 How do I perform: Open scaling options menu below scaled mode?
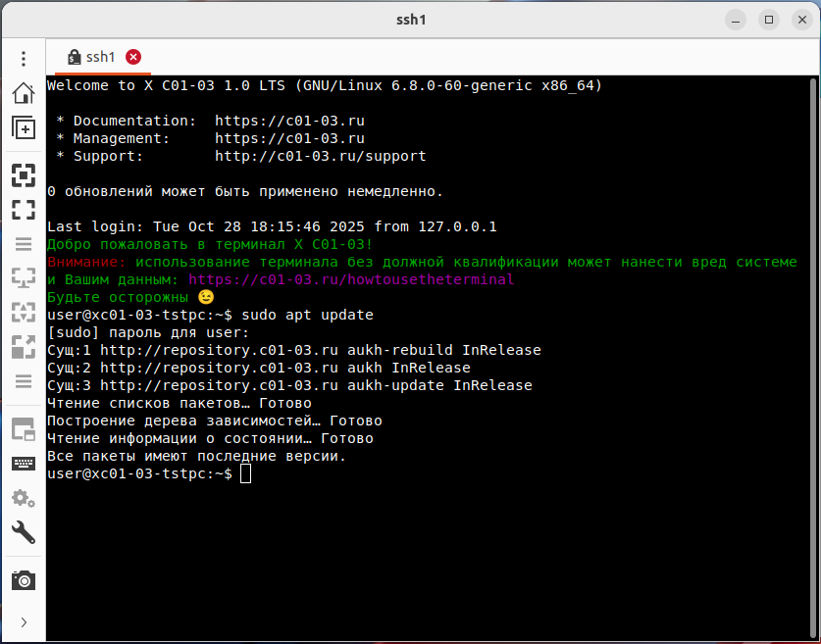(23, 381)
